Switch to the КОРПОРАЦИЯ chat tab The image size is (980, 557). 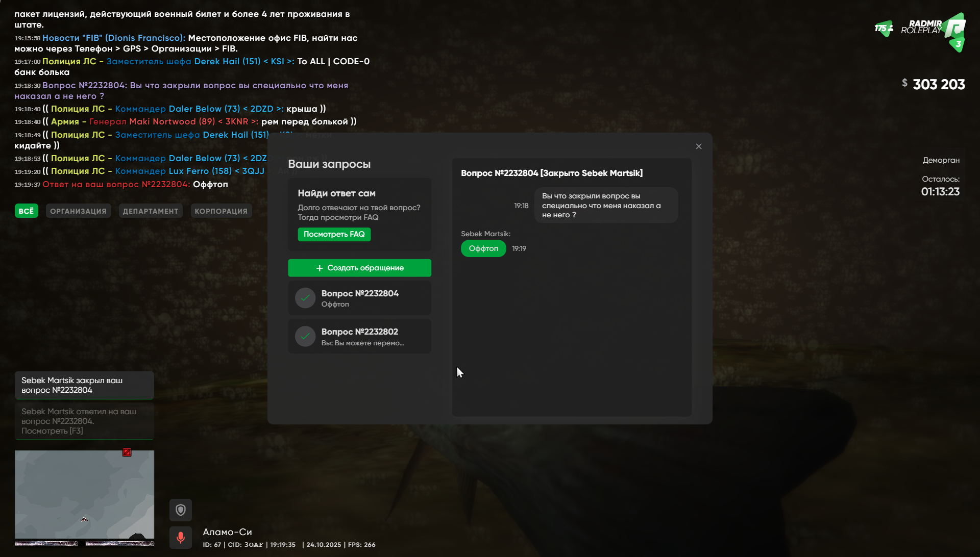point(221,211)
